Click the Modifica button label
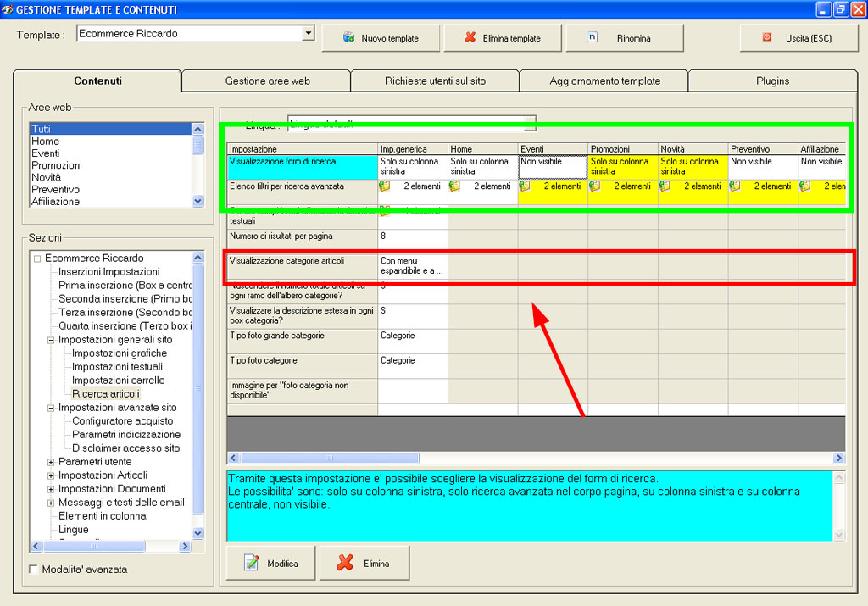The image size is (868, 606). click(x=282, y=564)
